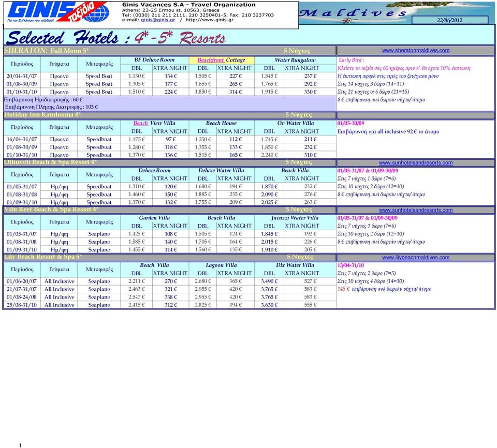Click the 'Garden Villa' column header
Screen dimensions: 497x448
tap(154, 218)
